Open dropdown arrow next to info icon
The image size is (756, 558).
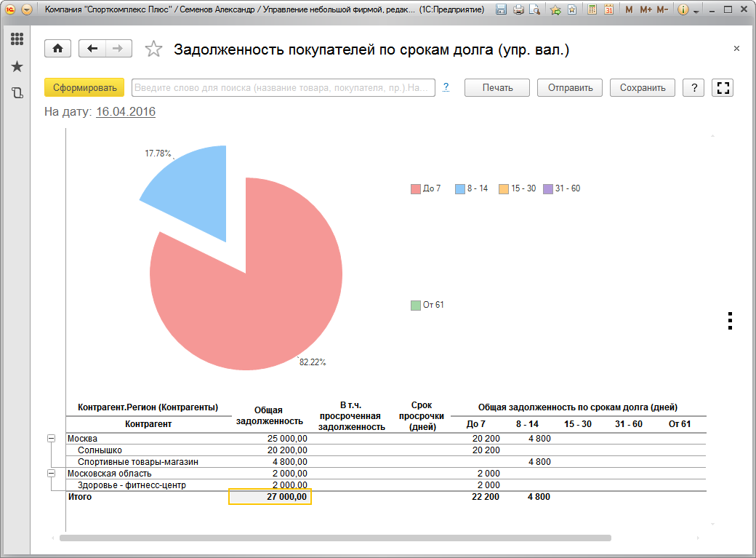696,11
